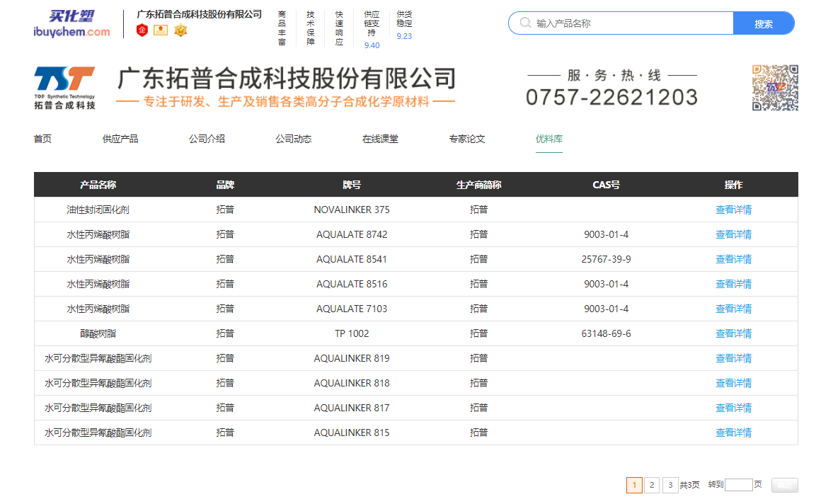This screenshot has width=833, height=504.
Task: Click the magnifier icon in search box
Action: coord(525,23)
